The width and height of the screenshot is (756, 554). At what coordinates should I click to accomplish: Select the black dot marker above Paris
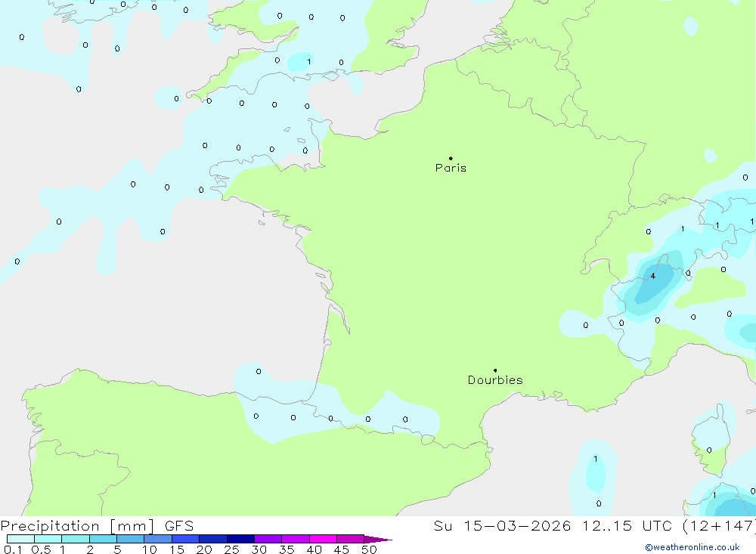[451, 158]
